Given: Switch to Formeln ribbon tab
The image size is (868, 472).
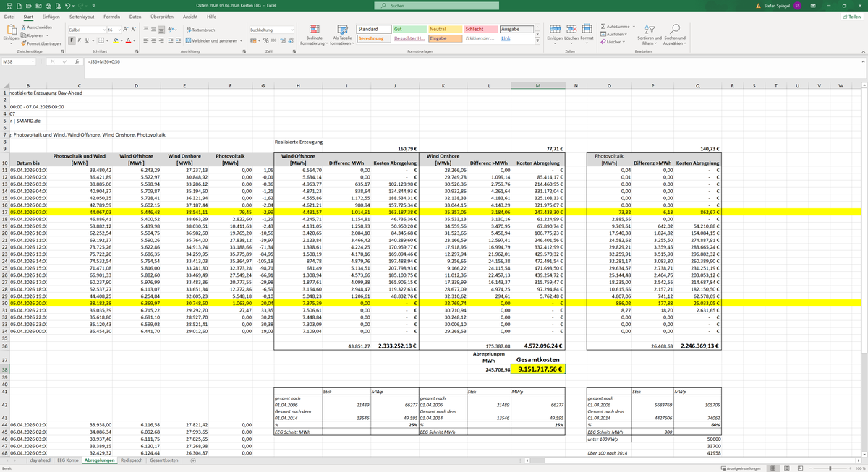Looking at the screenshot, I should [x=111, y=16].
